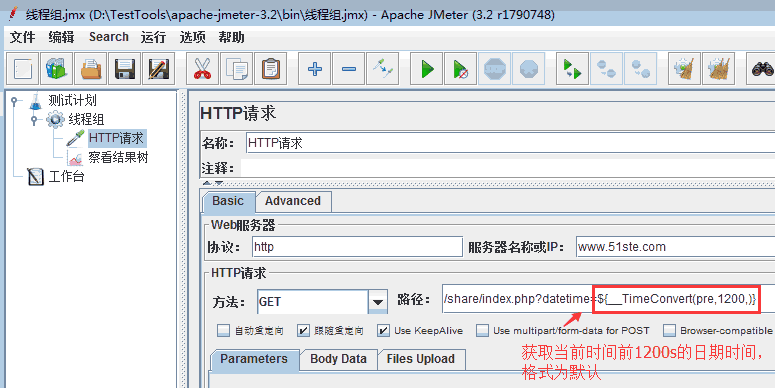Collapse the 测试计划 tree handle

[x=14, y=101]
